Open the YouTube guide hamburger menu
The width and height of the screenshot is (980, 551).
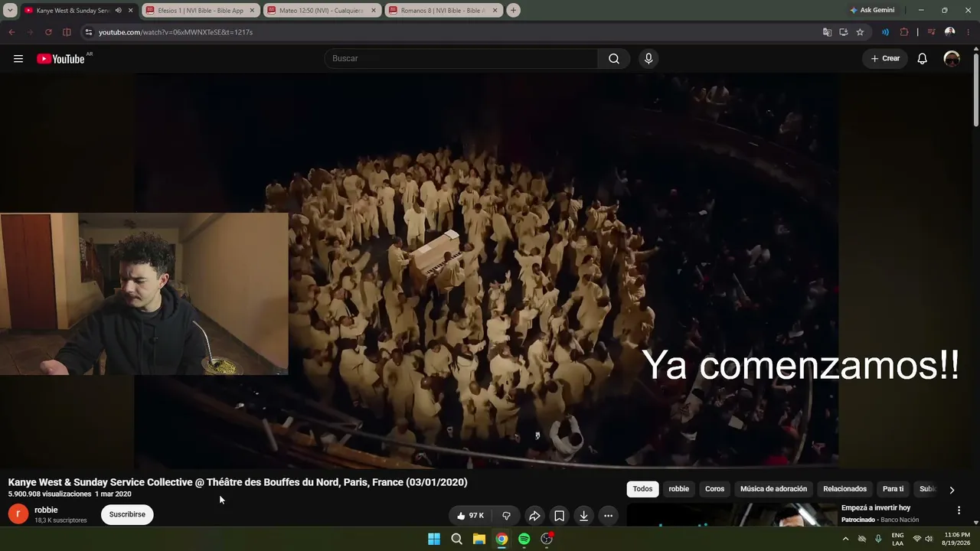[x=18, y=59]
